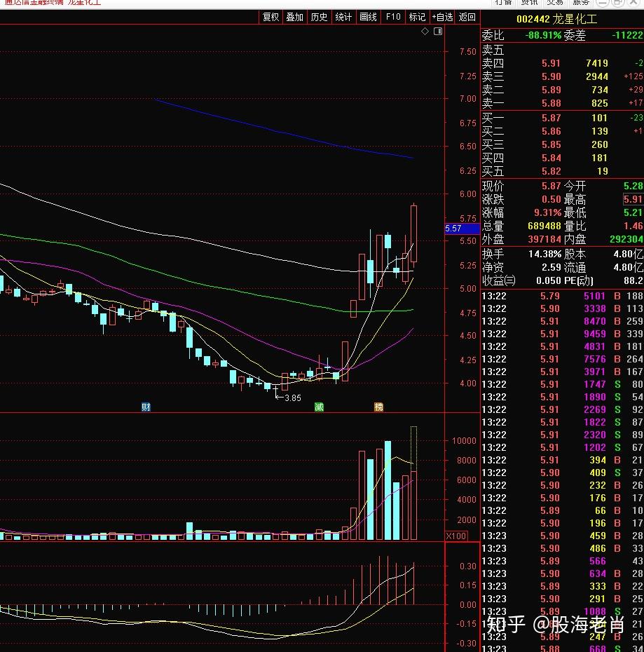644x652 pixels.
Task: Click the blue 财 marker on the chart
Action: [146, 407]
